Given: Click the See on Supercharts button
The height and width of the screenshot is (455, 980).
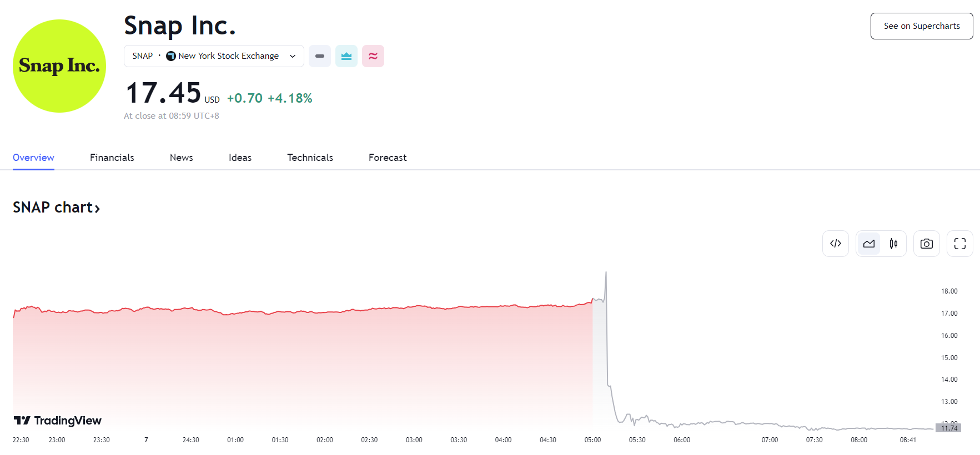Looking at the screenshot, I should (921, 26).
